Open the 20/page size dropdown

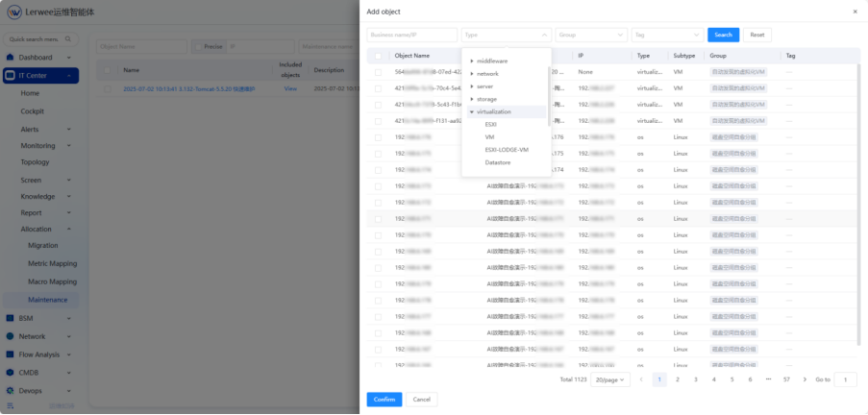pyautogui.click(x=609, y=379)
